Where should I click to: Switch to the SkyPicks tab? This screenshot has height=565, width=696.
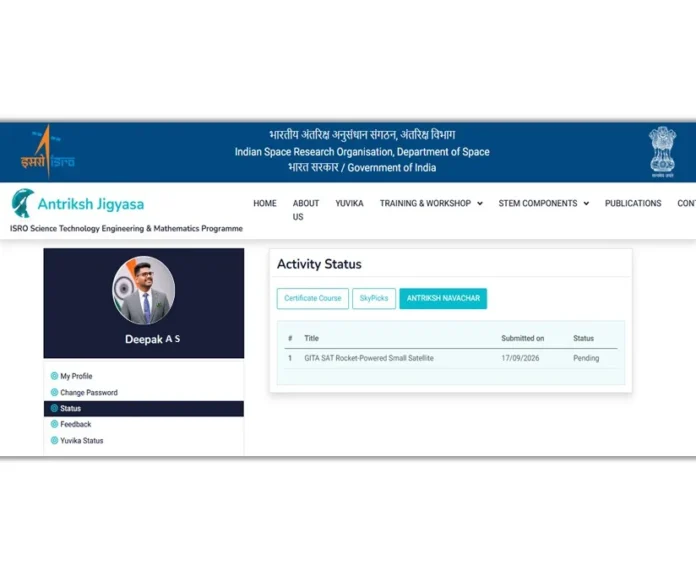coord(374,298)
